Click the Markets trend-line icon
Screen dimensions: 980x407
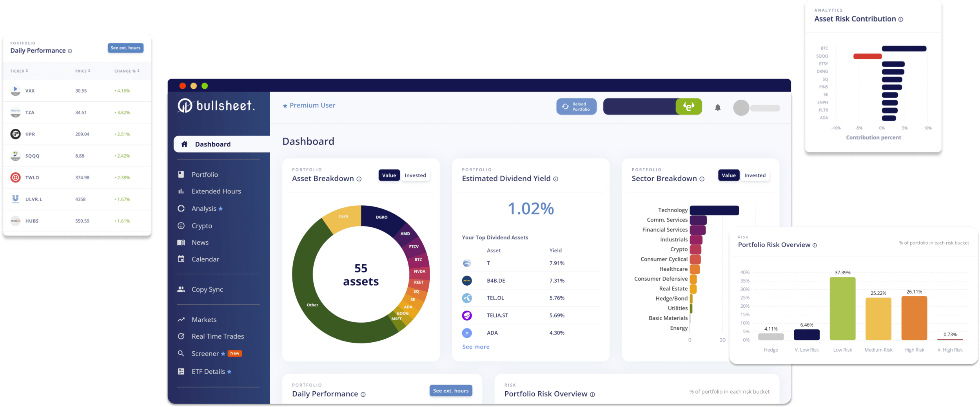pyautogui.click(x=181, y=319)
